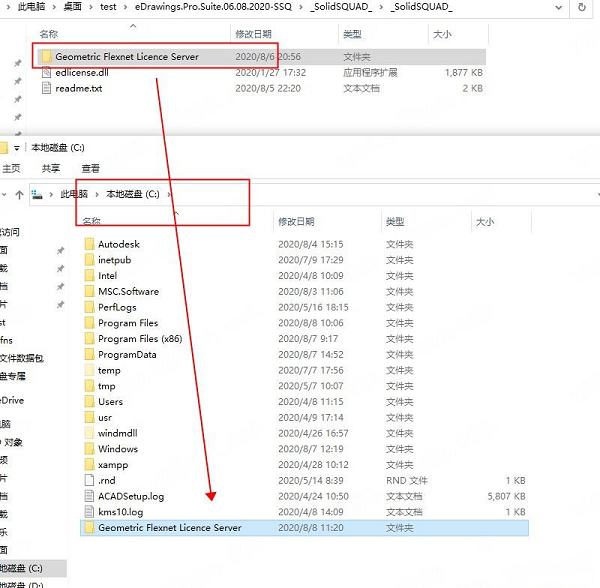
Task: Select the Users folder
Action: coord(110,402)
